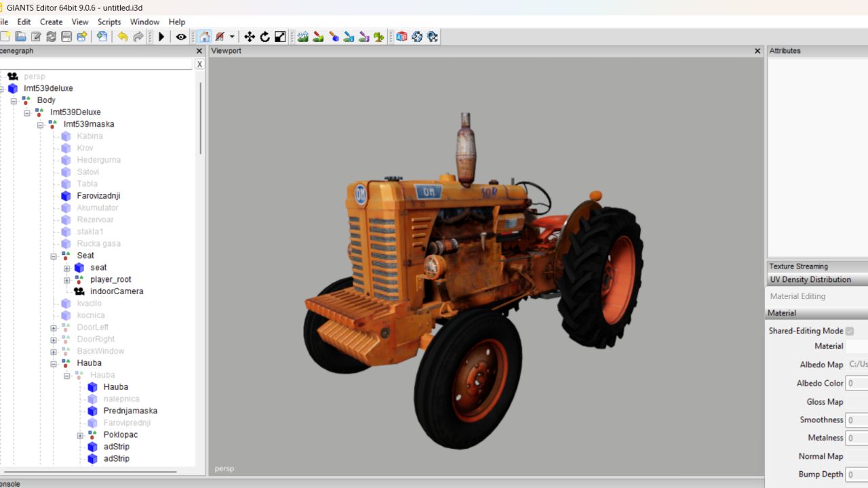Collapse the Seat node in scenegraph
The height and width of the screenshot is (488, 868).
54,256
